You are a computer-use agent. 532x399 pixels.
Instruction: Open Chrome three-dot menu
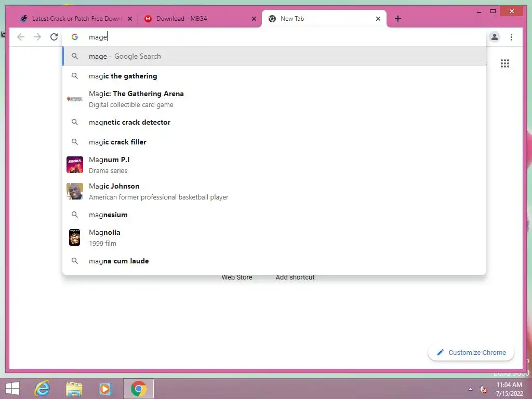[511, 37]
